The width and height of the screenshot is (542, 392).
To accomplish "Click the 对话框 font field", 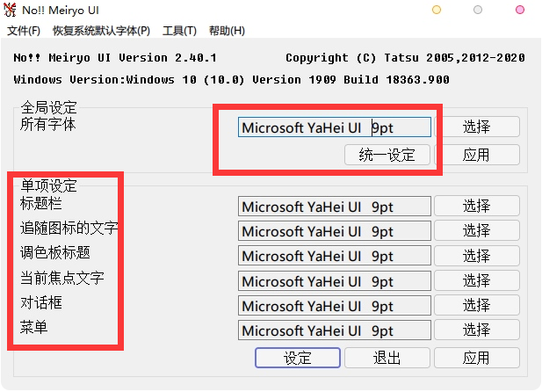I will (335, 306).
